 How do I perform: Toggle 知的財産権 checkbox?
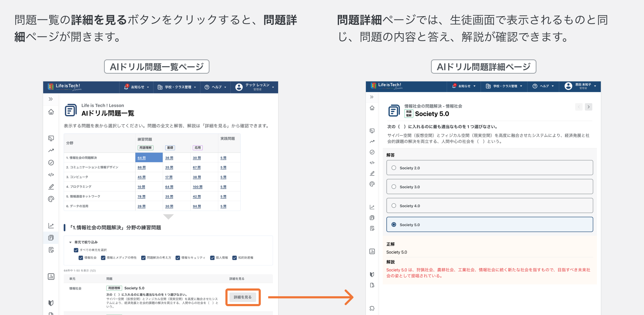click(x=234, y=258)
